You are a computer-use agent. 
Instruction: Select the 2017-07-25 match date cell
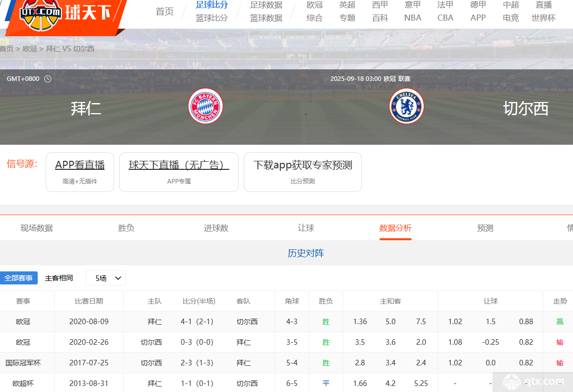[x=89, y=363]
